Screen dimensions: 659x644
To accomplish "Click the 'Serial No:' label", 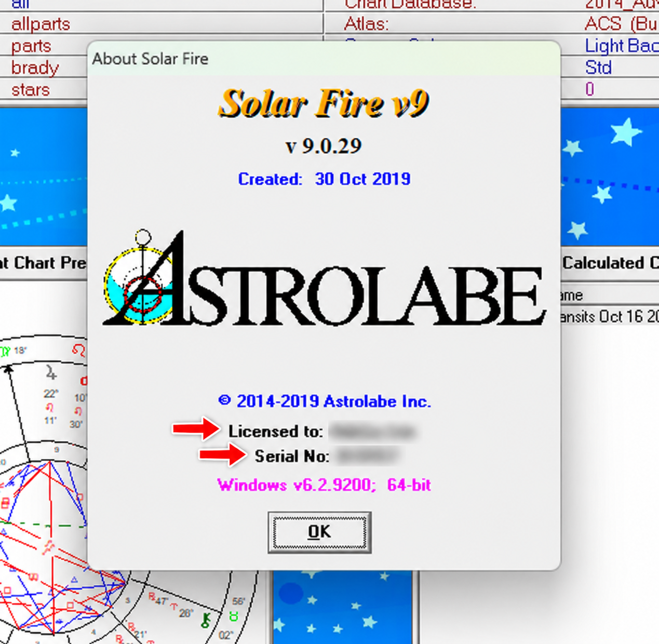I will point(292,456).
